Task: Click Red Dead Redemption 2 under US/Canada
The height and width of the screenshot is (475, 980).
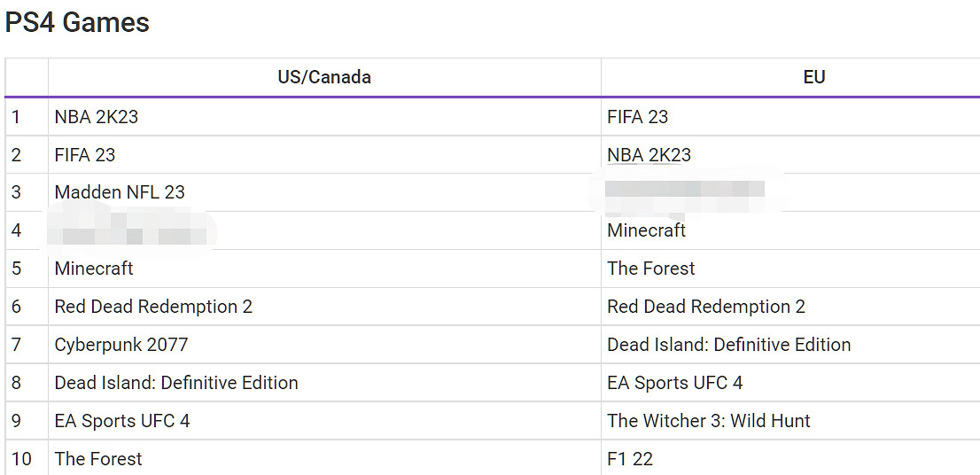Action: (153, 307)
